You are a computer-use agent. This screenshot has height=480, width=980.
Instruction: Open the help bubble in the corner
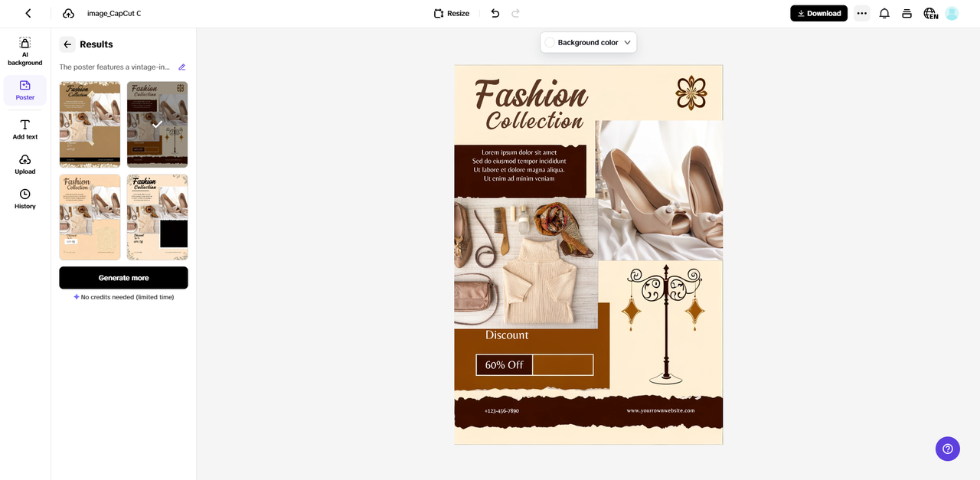click(x=947, y=449)
